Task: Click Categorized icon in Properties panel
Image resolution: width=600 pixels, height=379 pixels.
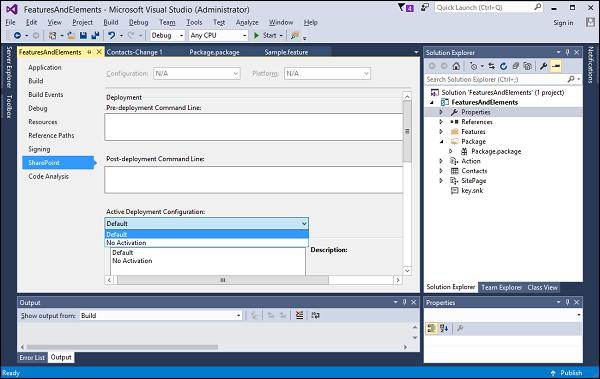Action: point(432,328)
